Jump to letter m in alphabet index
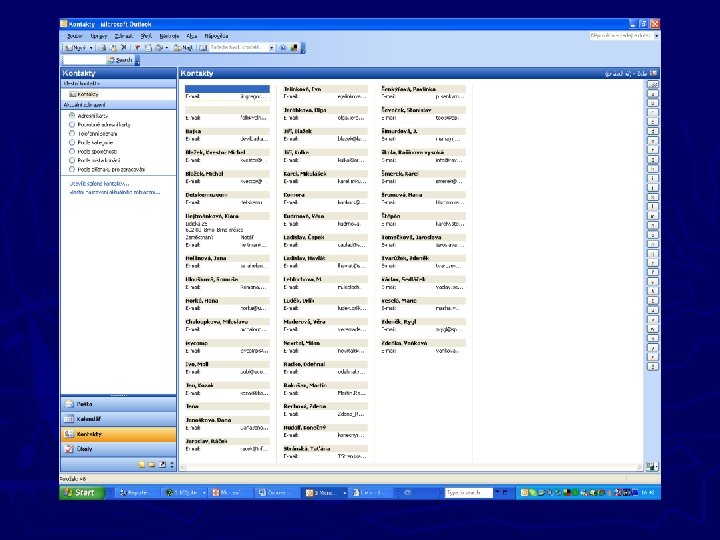This screenshot has width=720, height=540. pyautogui.click(x=652, y=216)
